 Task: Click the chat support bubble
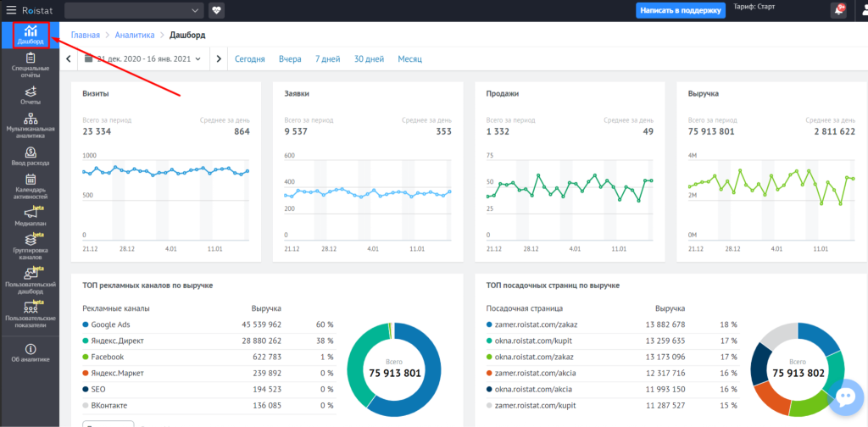click(847, 397)
